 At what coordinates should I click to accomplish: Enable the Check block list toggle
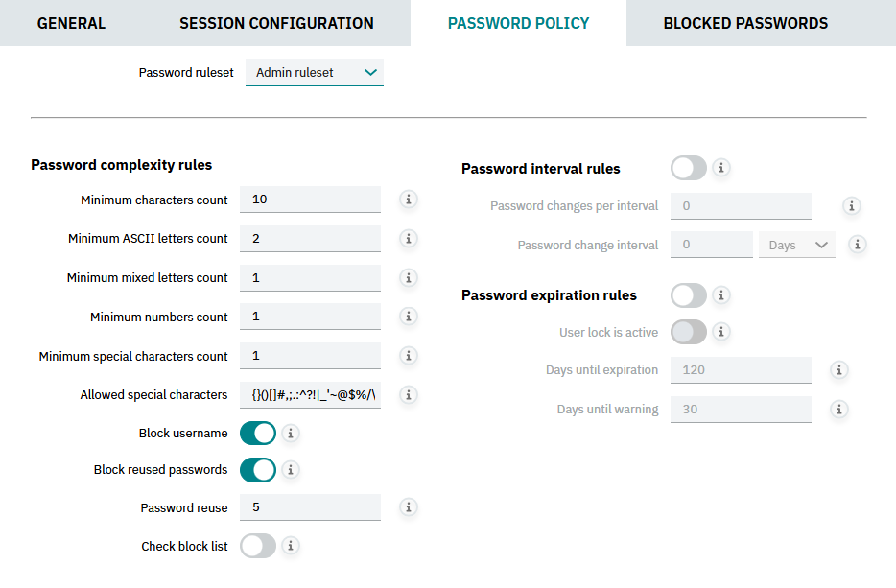coord(258,546)
